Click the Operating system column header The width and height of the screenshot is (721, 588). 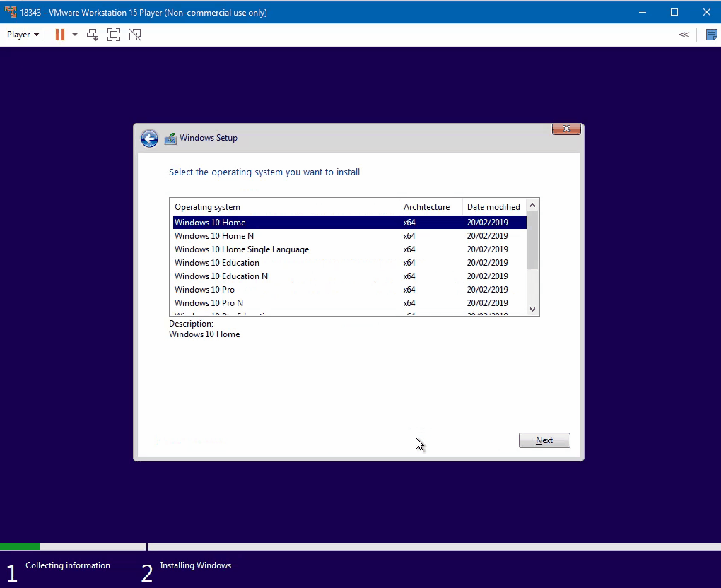coord(284,207)
